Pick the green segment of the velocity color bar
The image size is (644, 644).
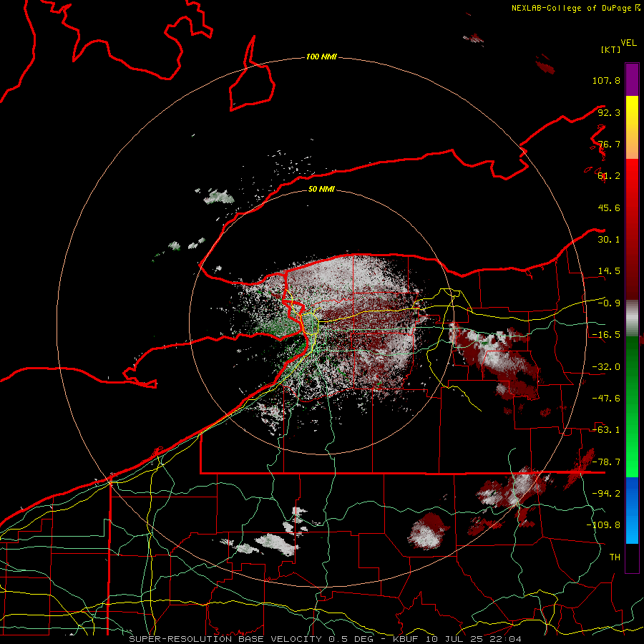(x=632, y=406)
